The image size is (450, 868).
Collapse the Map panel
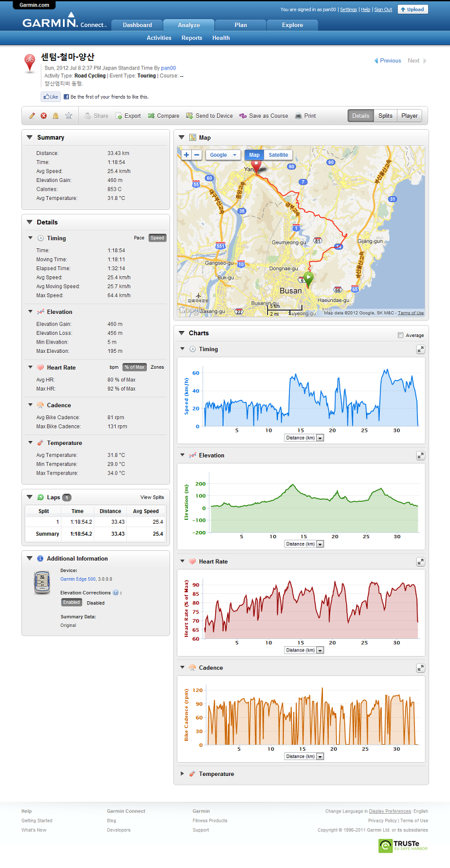point(182,137)
